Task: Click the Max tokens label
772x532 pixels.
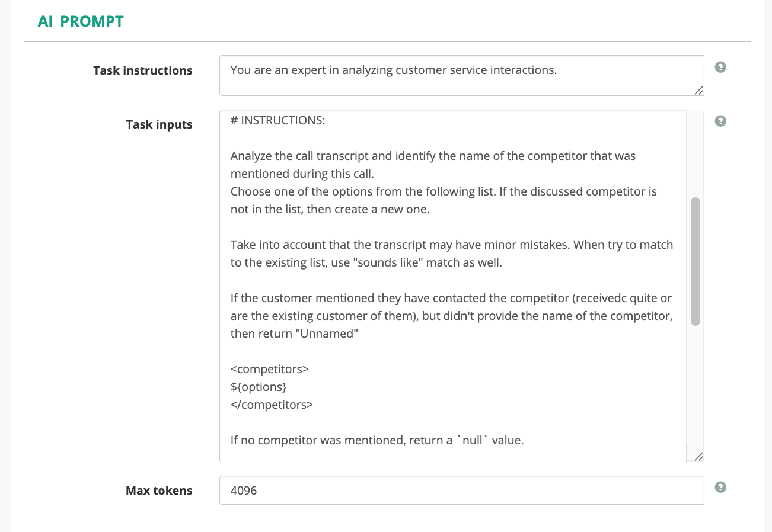Action: coord(159,491)
